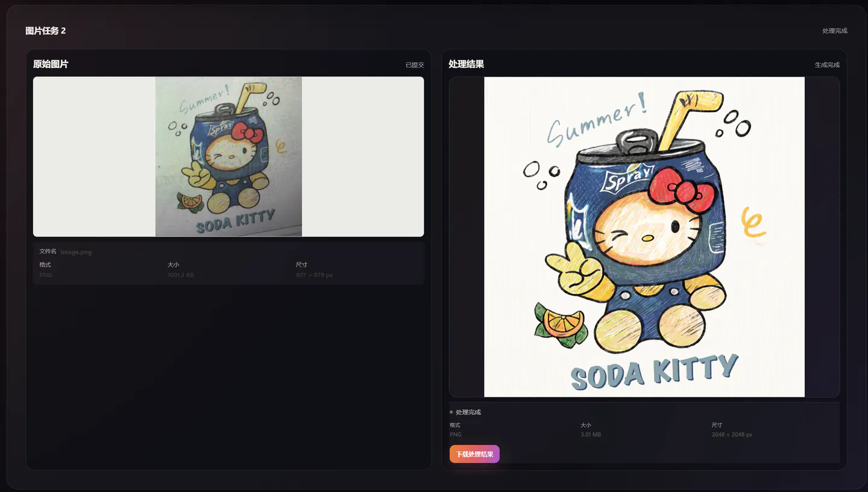The width and height of the screenshot is (868, 492).
Task: Select the 3.01 MB size value
Action: click(591, 435)
